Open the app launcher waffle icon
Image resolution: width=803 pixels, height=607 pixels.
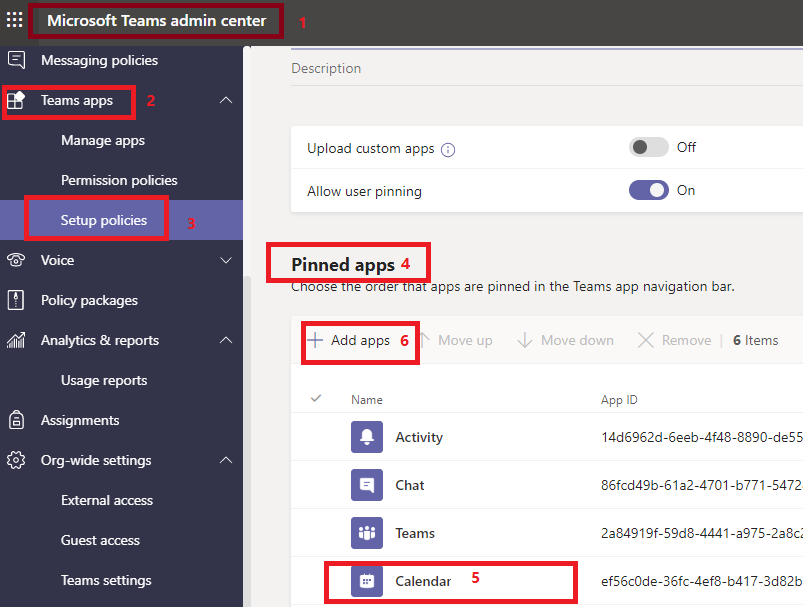pyautogui.click(x=15, y=20)
